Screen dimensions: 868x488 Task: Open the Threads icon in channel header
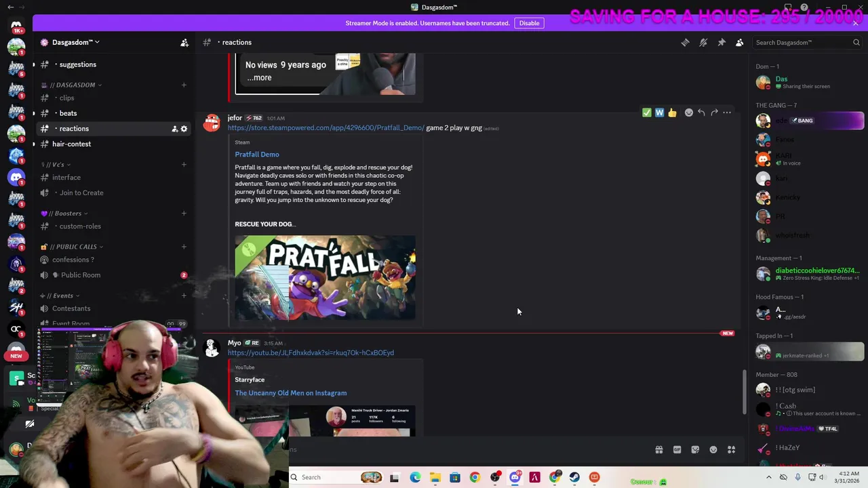(x=685, y=42)
